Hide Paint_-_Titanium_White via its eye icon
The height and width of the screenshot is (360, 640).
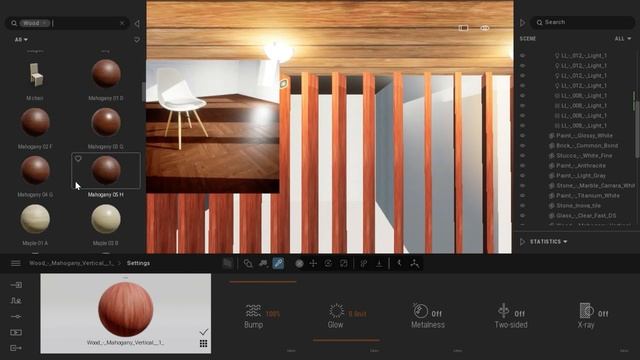[x=523, y=196]
